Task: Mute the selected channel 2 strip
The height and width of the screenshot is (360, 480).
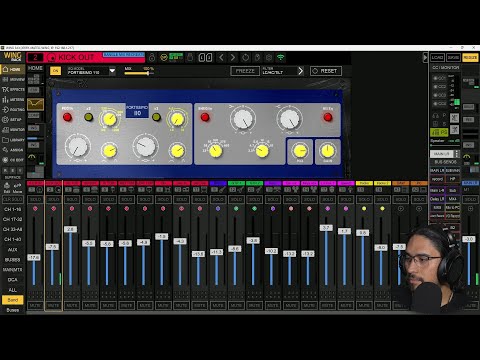Action: pos(53,305)
